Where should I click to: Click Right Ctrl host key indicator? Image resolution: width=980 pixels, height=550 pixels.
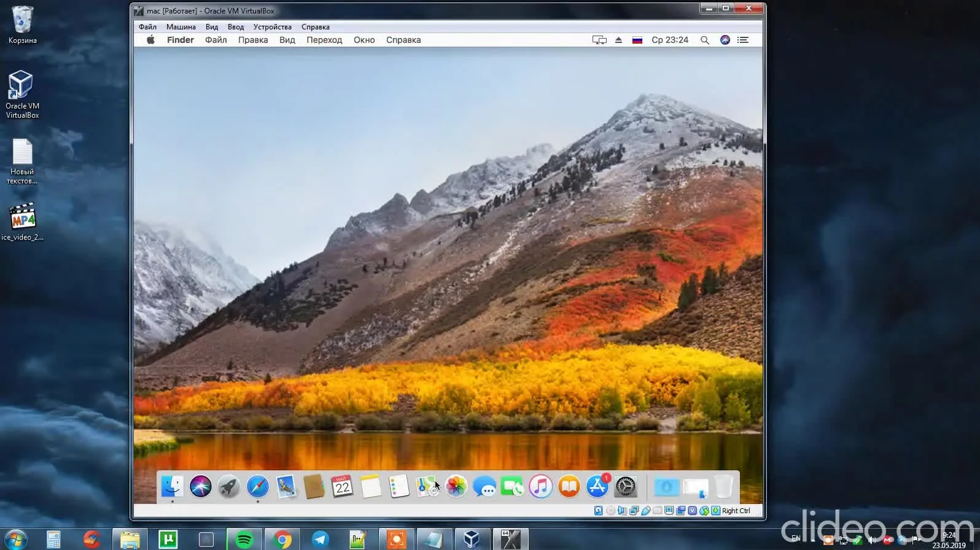(x=736, y=511)
